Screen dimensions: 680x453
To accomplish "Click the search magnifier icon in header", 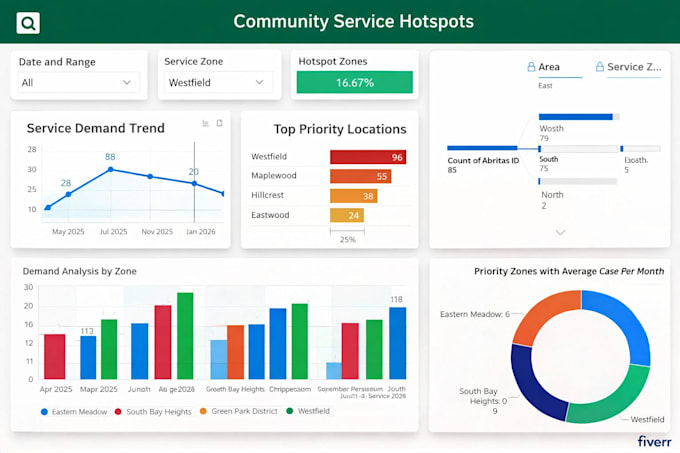I will tap(28, 23).
